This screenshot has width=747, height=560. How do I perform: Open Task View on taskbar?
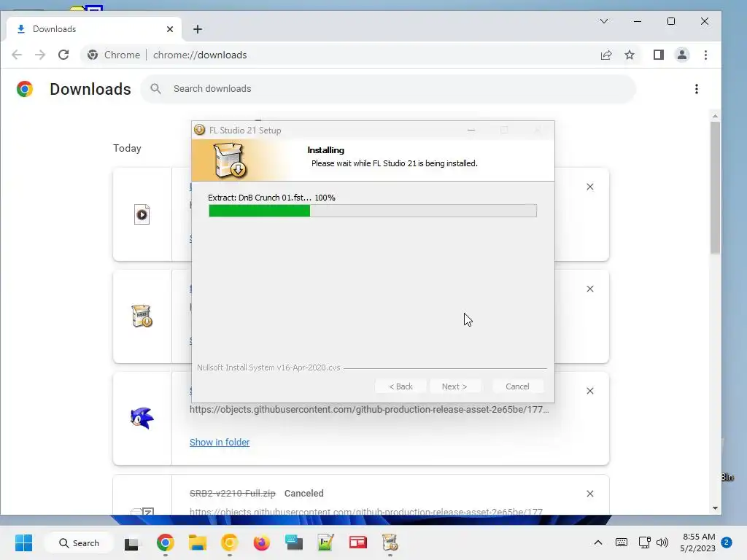tap(131, 542)
